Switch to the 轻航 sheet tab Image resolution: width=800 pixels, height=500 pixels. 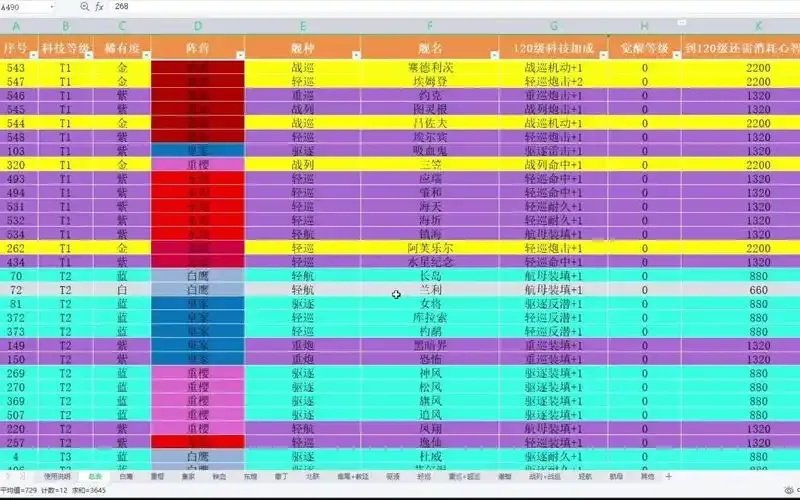585,476
